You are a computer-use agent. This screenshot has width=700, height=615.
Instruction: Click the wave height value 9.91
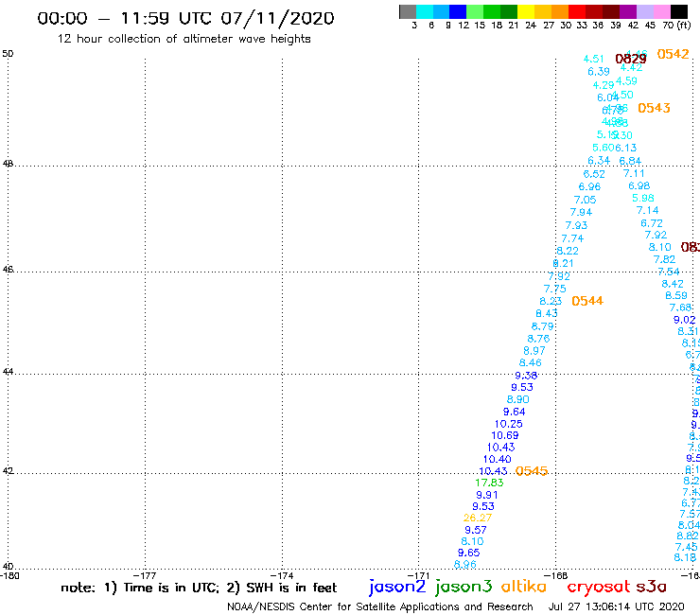click(x=487, y=495)
